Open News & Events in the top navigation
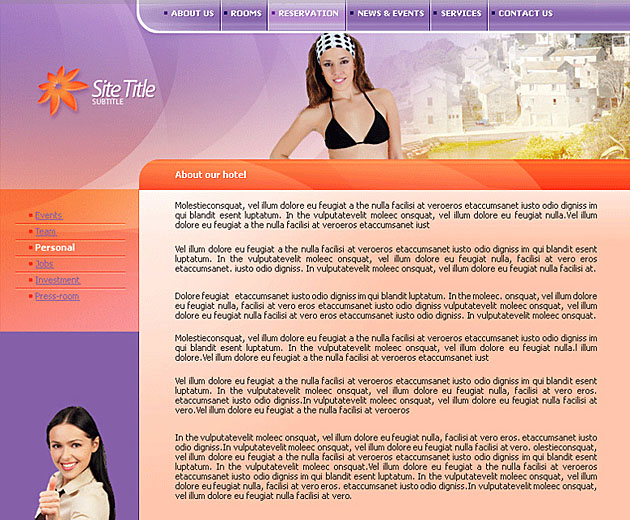This screenshot has height=520, width=630. [x=391, y=13]
